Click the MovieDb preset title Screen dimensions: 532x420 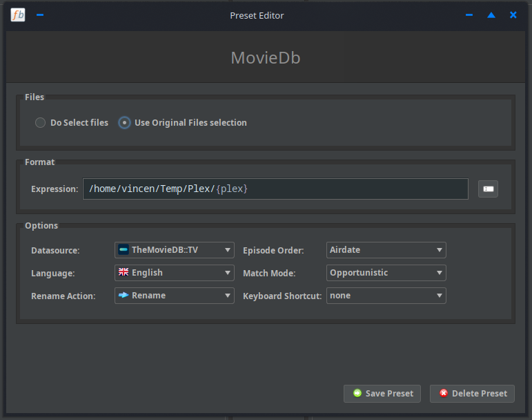tap(266, 58)
